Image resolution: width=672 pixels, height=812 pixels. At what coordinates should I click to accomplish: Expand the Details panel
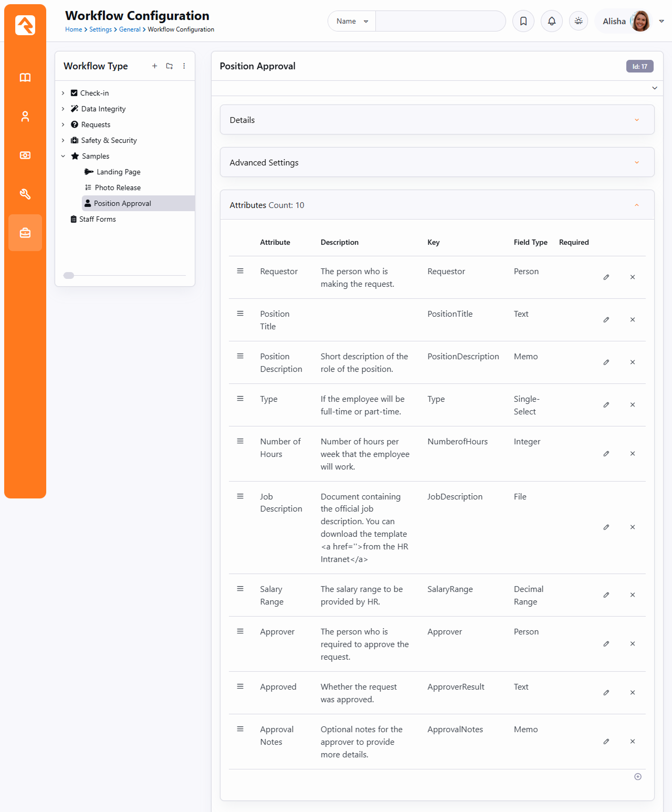click(636, 120)
